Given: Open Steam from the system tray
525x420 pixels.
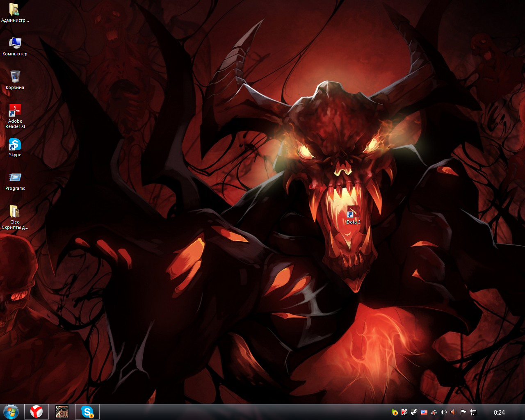Looking at the screenshot, I should pyautogui.click(x=414, y=412).
